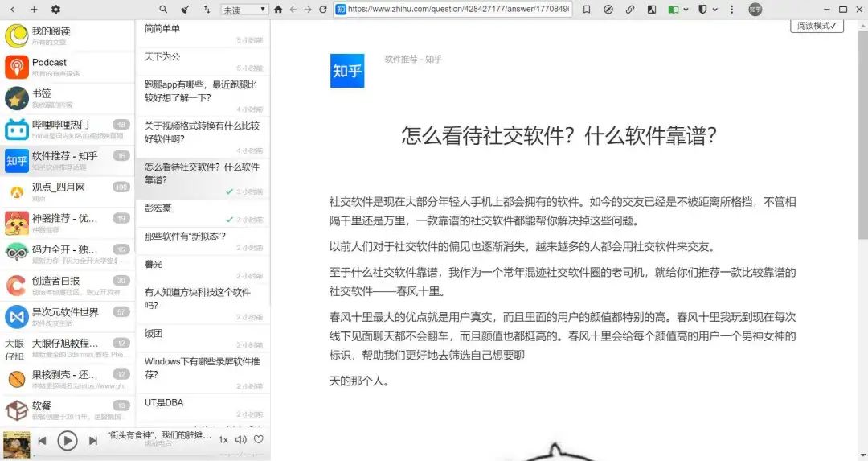Open the Podcast feed
868x461 pixels.
coord(68,67)
